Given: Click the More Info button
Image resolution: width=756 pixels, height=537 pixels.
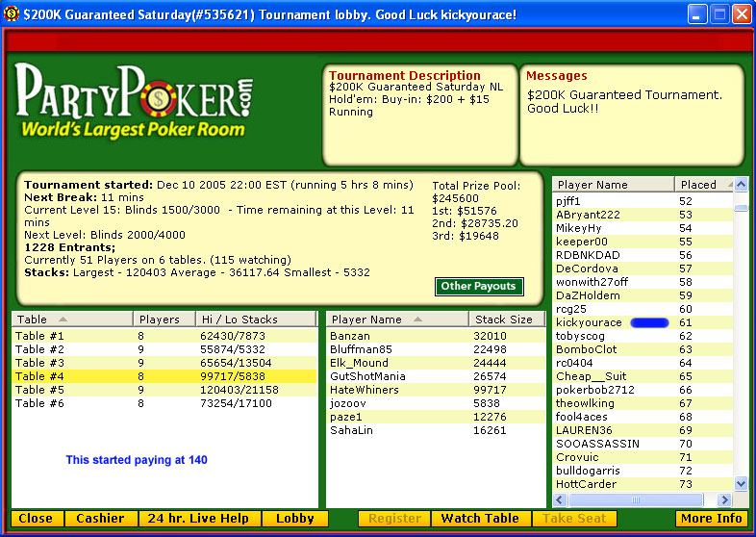Looking at the screenshot, I should (x=711, y=519).
